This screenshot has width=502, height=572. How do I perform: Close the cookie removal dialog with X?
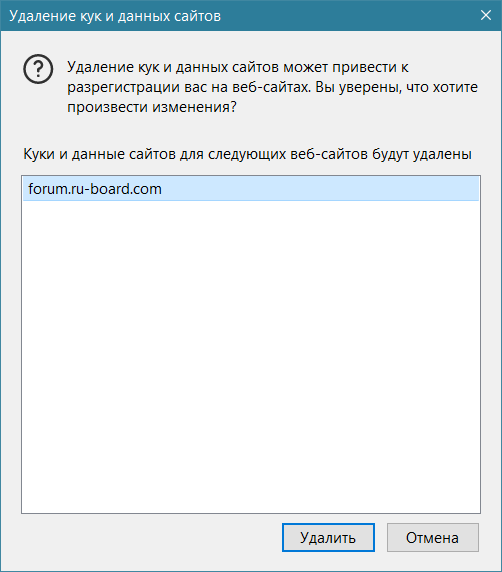point(486,15)
